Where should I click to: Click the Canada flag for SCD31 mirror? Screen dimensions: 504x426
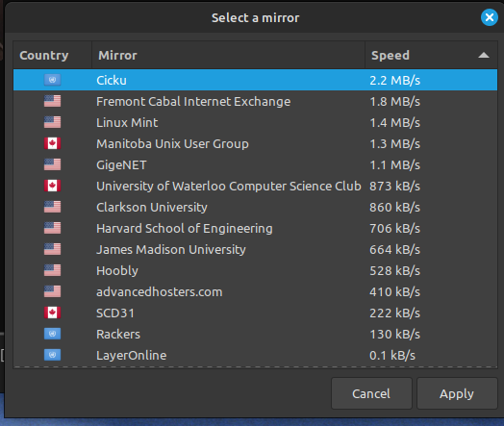pyautogui.click(x=52, y=313)
